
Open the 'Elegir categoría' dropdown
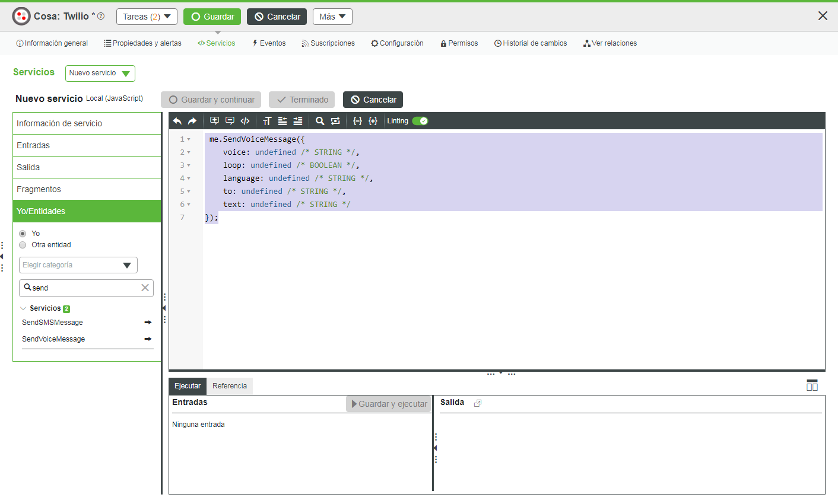(78, 265)
